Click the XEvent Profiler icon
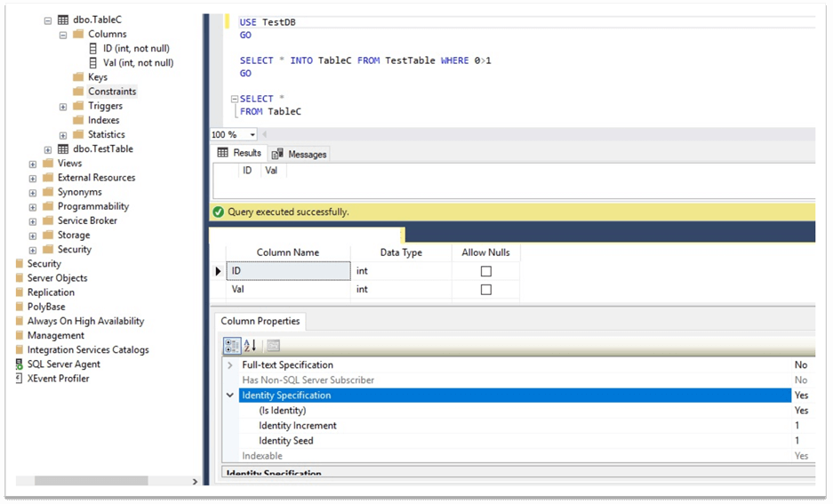This screenshot has height=504, width=833. click(x=20, y=379)
